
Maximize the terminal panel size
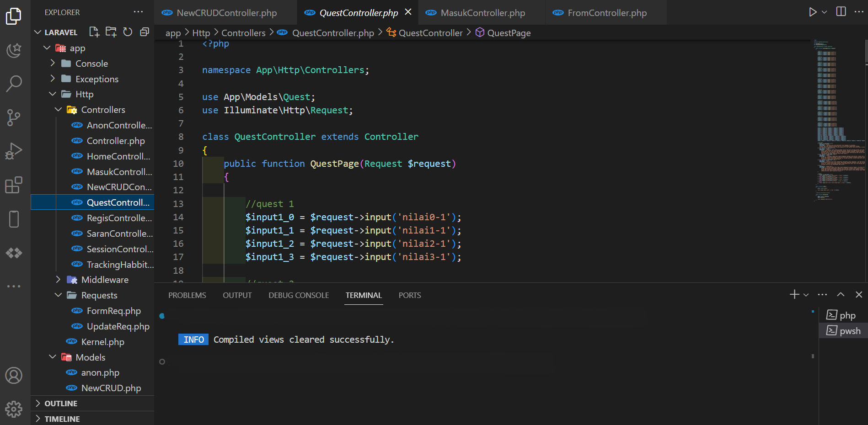click(x=841, y=295)
